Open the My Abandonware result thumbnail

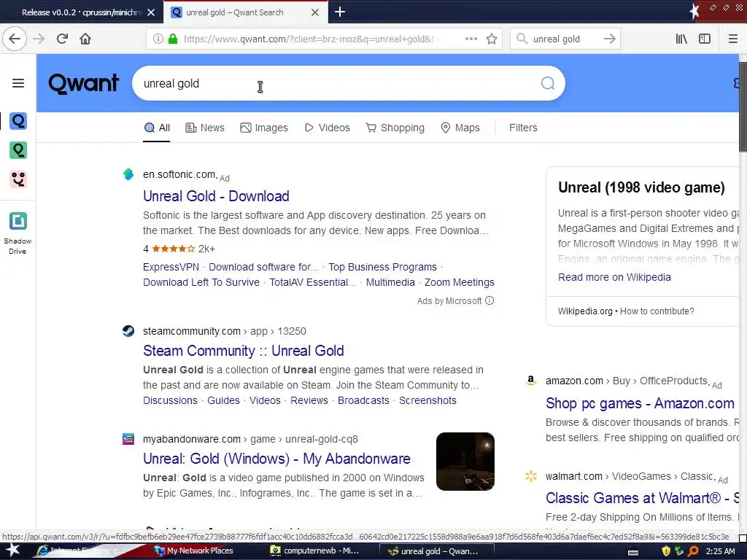coord(465,462)
